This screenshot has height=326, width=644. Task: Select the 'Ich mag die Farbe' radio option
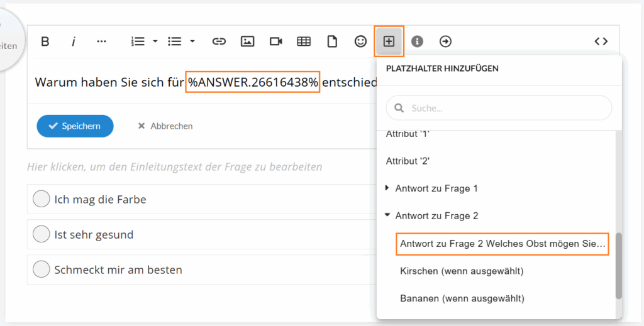click(x=42, y=200)
